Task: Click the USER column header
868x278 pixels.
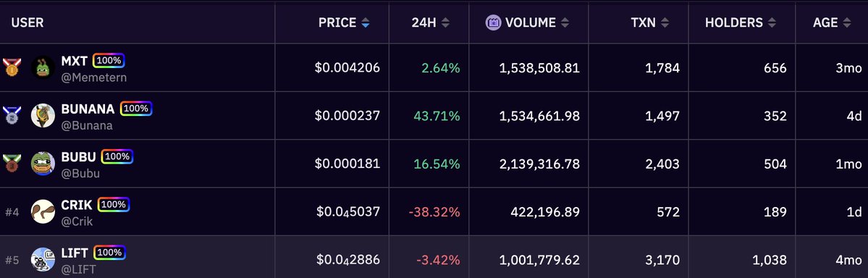Action: (27, 22)
